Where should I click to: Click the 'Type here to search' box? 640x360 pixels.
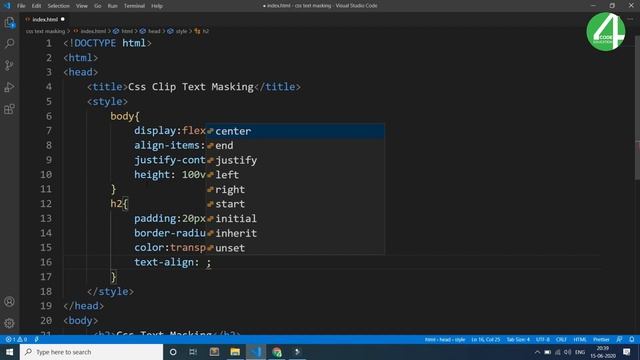point(91,352)
